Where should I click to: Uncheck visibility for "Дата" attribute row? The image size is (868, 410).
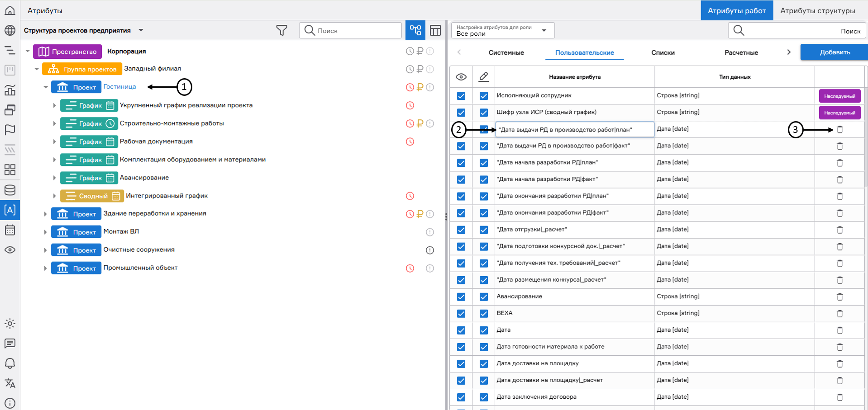(x=461, y=330)
